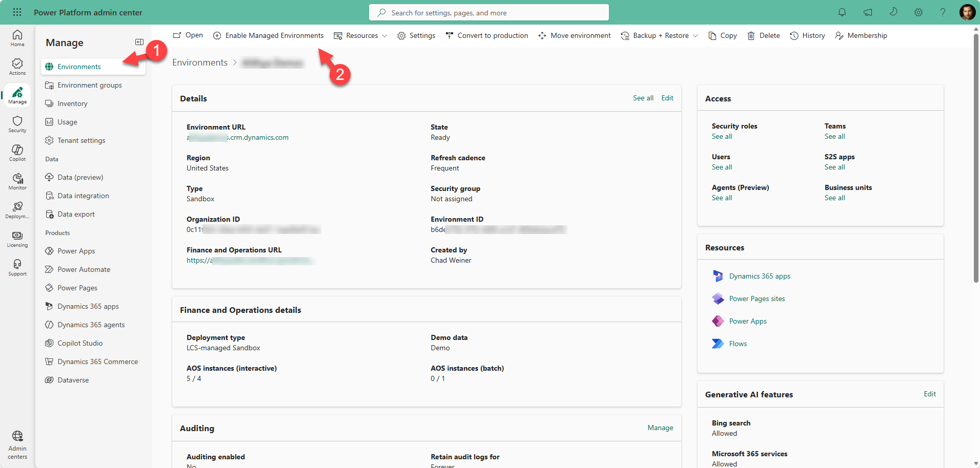Open Data (preview)
980x468 pixels.
[93, 177]
